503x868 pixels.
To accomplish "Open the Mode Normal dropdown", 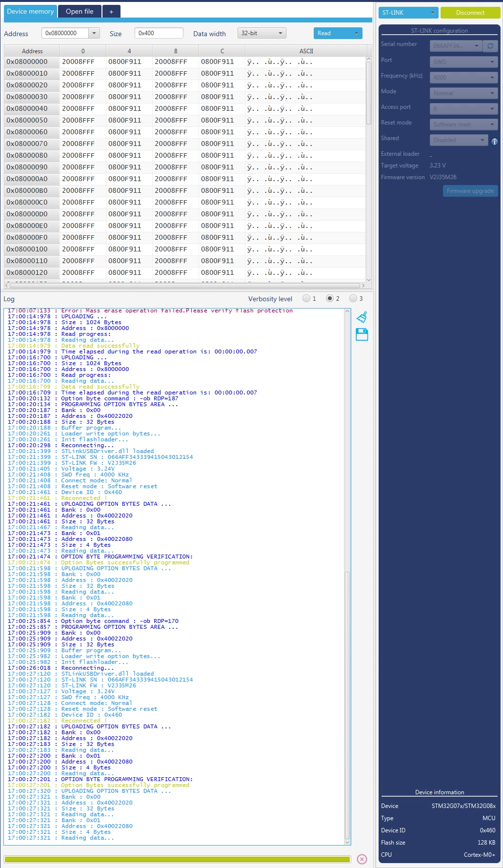I will point(463,93).
